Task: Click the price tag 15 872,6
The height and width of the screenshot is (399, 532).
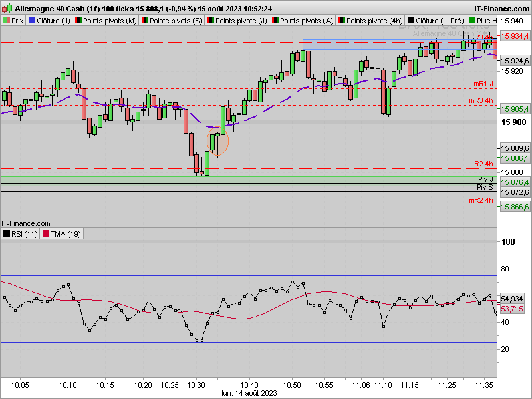Action: pyautogui.click(x=515, y=192)
